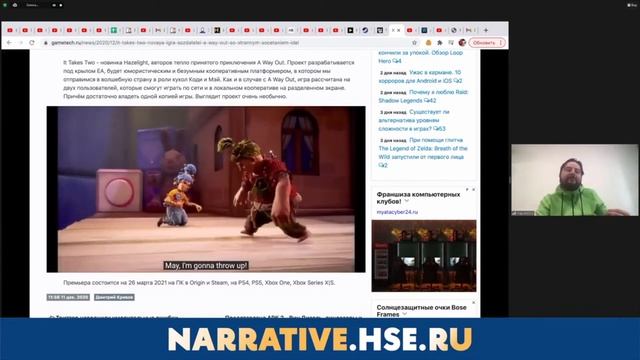Screen dimensions: 640x360
Task: Open the Loop Hero review link
Action: [x=420, y=56]
